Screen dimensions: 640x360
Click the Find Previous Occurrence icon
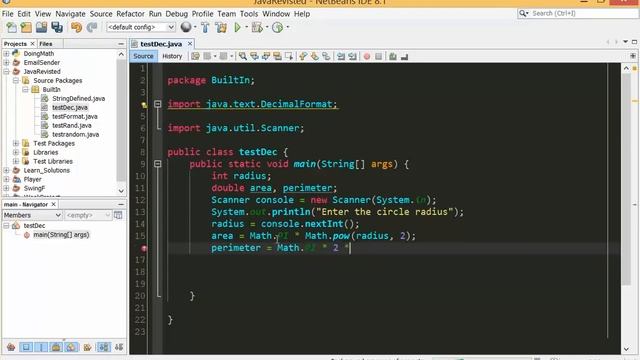[254, 56]
